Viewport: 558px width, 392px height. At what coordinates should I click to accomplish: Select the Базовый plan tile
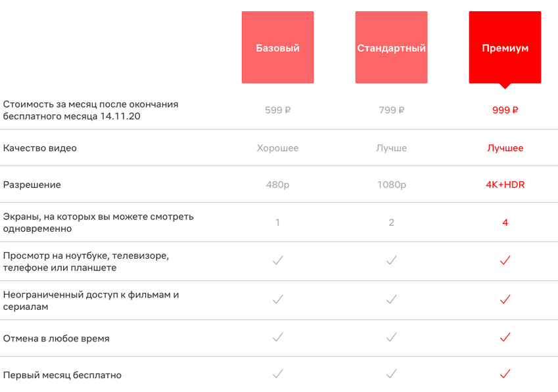(277, 47)
